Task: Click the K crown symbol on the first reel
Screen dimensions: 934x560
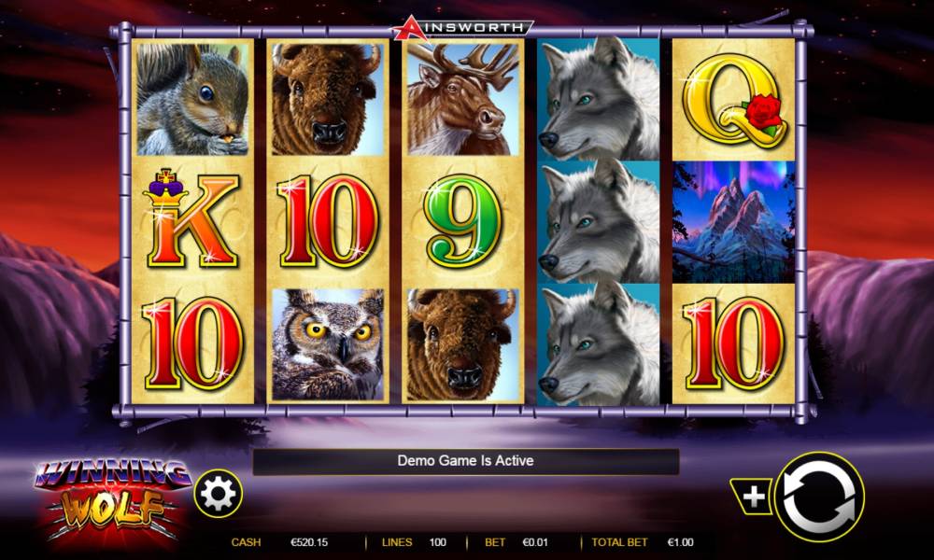Action: click(x=191, y=219)
